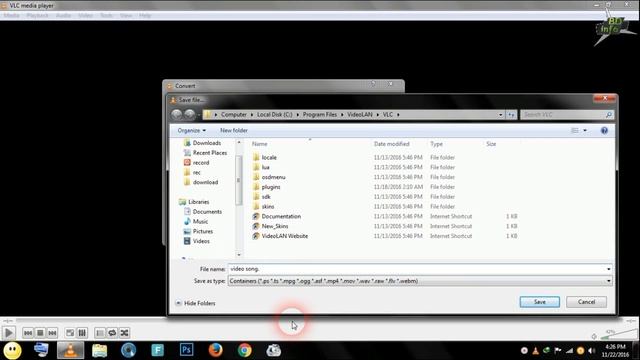Select the lua folder
This screenshot has width=640, height=360.
(265, 167)
